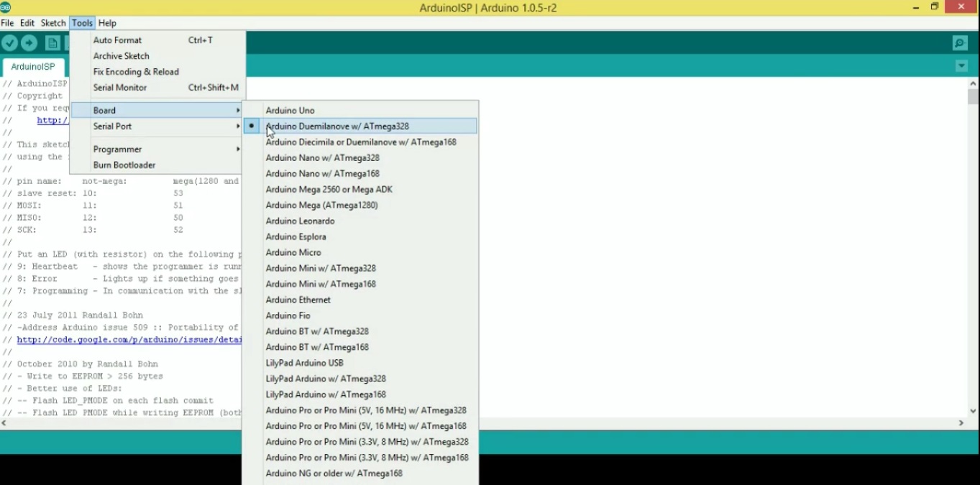Select Arduino NG or older w/ ATmega168
The height and width of the screenshot is (485, 980).
[360, 474]
